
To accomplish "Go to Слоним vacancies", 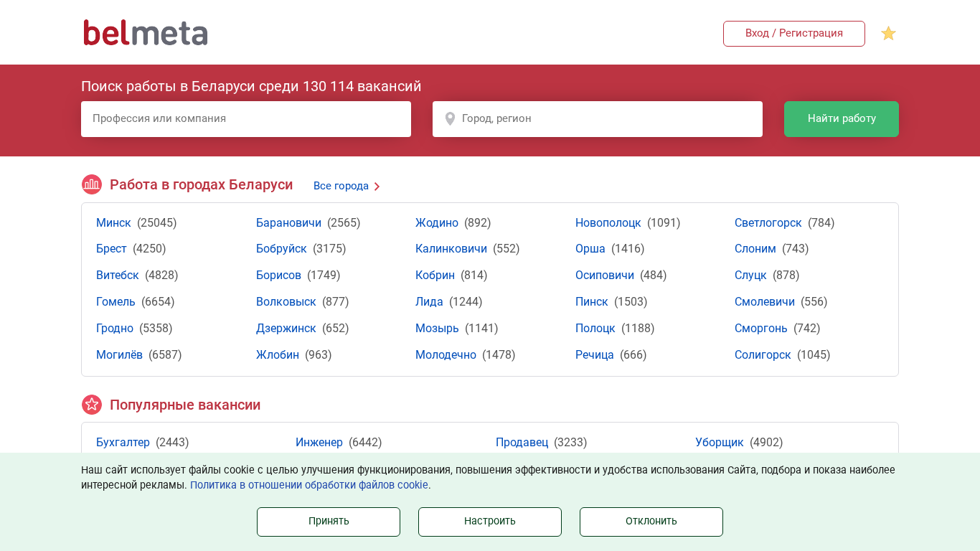I will (x=755, y=249).
